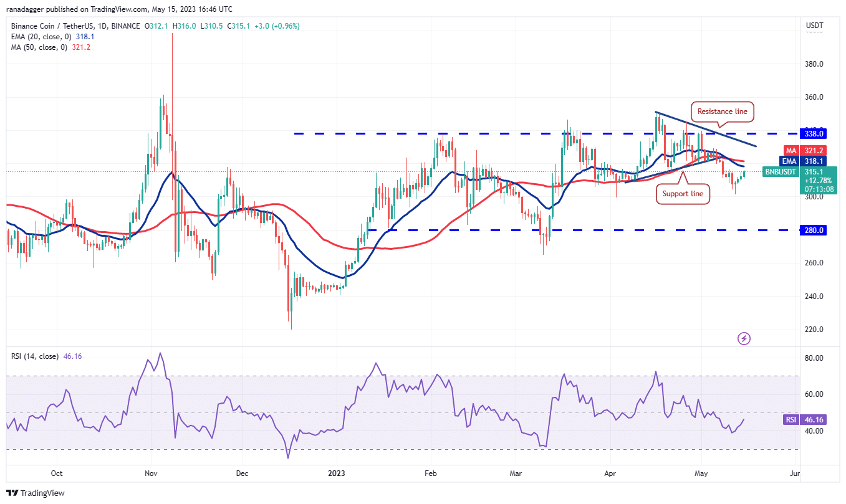Click the 40.00 RSI axis value
The width and height of the screenshot is (846, 504).
pyautogui.click(x=815, y=431)
